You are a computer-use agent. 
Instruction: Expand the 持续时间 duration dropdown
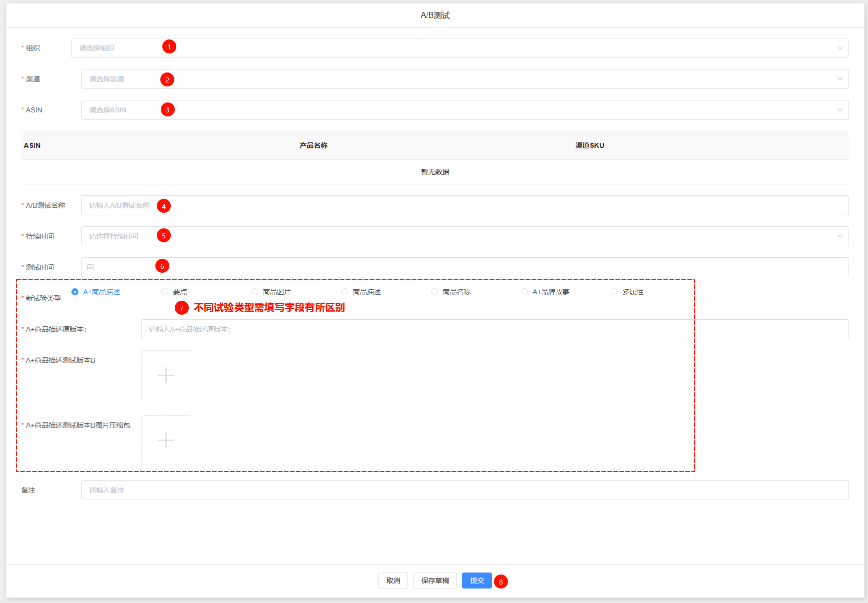pos(464,236)
